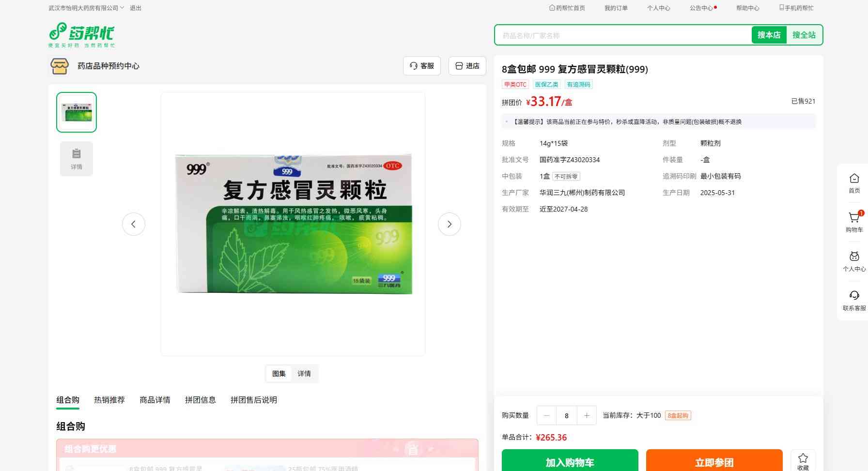Show previous product image with left arrow
The image size is (868, 471).
134,224
